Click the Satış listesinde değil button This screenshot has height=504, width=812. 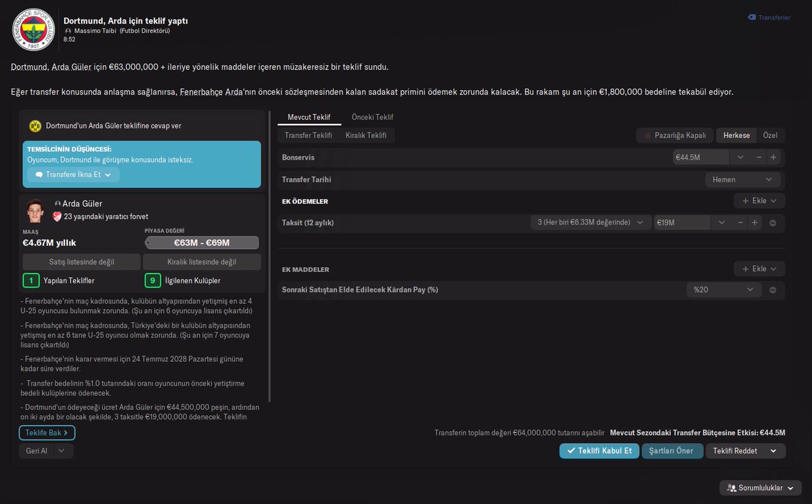81,262
